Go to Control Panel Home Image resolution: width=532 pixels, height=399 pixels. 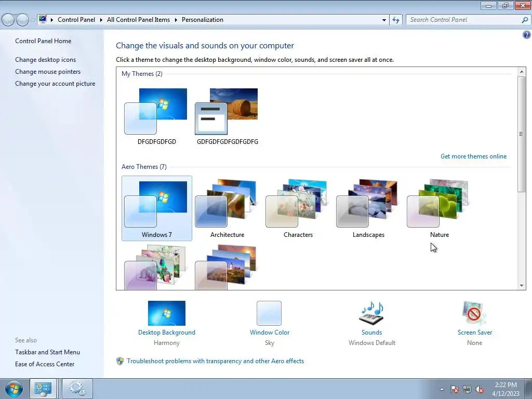[43, 41]
